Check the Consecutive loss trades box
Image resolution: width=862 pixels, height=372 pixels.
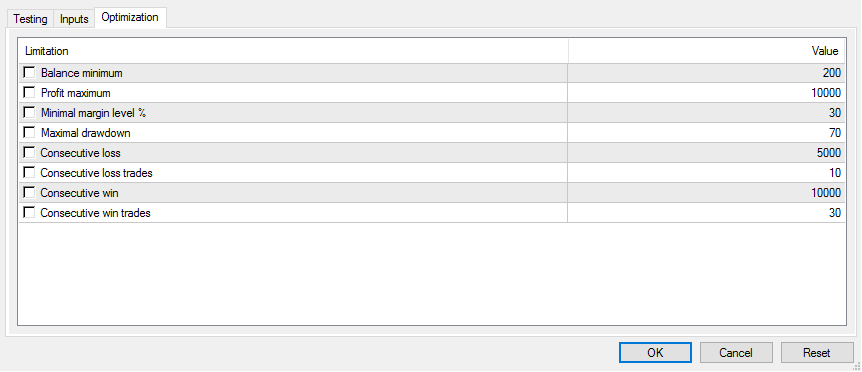click(x=29, y=173)
